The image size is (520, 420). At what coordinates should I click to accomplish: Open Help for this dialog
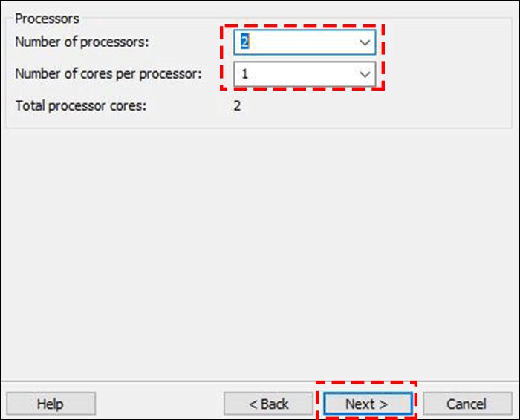pyautogui.click(x=51, y=404)
